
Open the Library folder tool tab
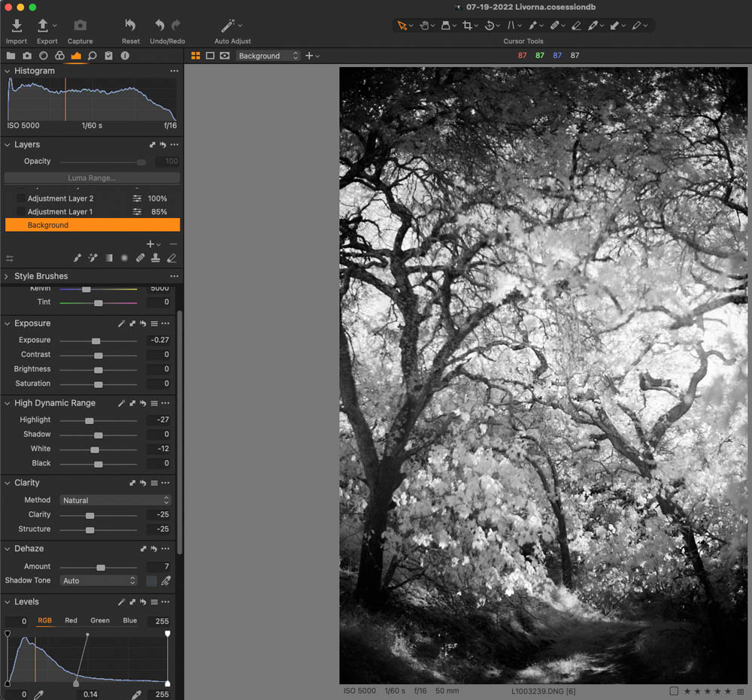click(11, 56)
